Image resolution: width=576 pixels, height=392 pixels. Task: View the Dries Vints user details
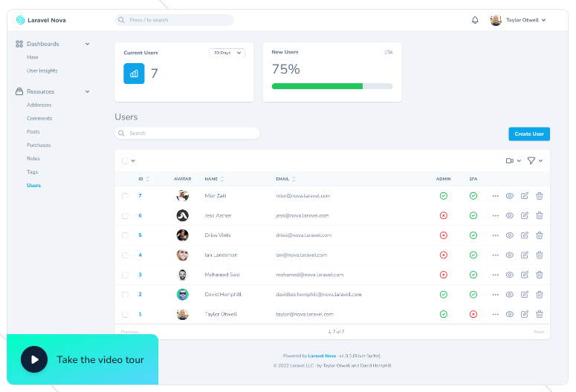(x=510, y=235)
